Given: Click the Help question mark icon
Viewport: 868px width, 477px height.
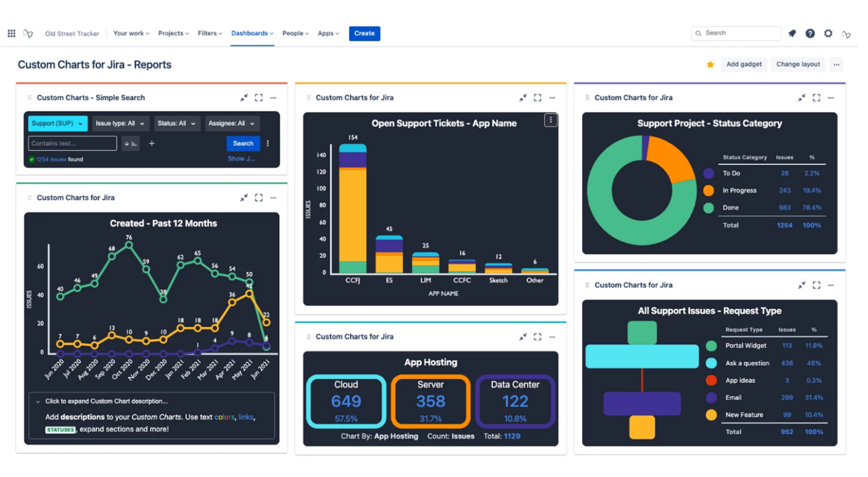Looking at the screenshot, I should tap(810, 33).
